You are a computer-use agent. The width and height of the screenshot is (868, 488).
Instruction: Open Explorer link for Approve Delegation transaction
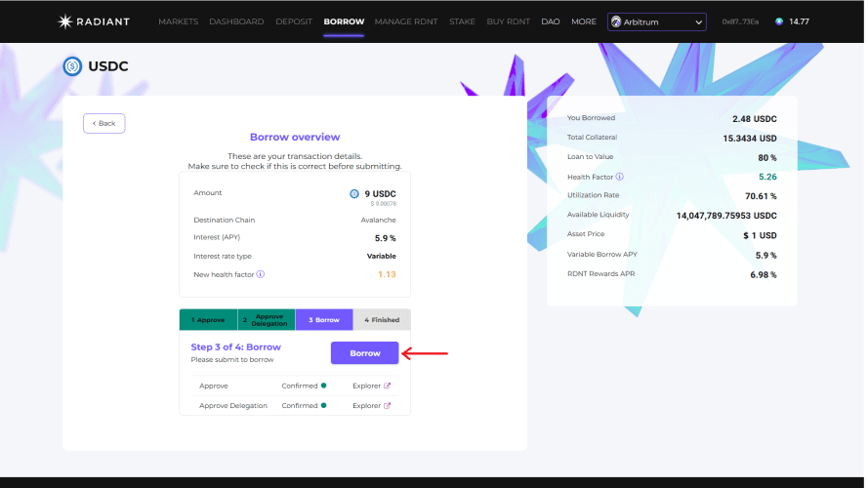coord(371,406)
